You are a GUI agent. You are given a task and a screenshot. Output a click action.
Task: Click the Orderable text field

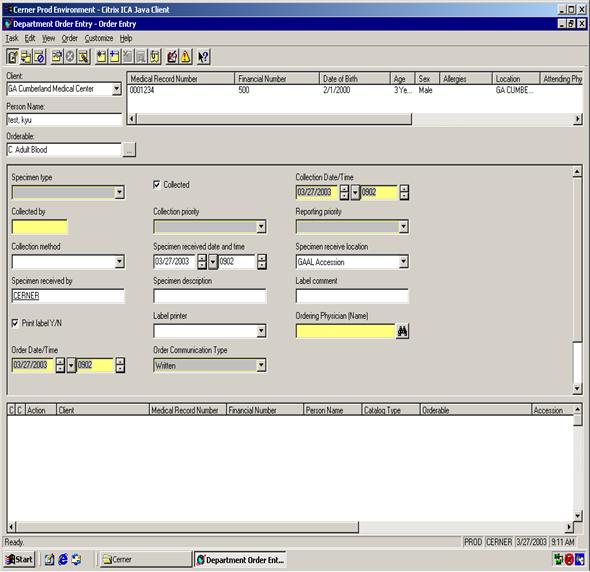coord(64,150)
